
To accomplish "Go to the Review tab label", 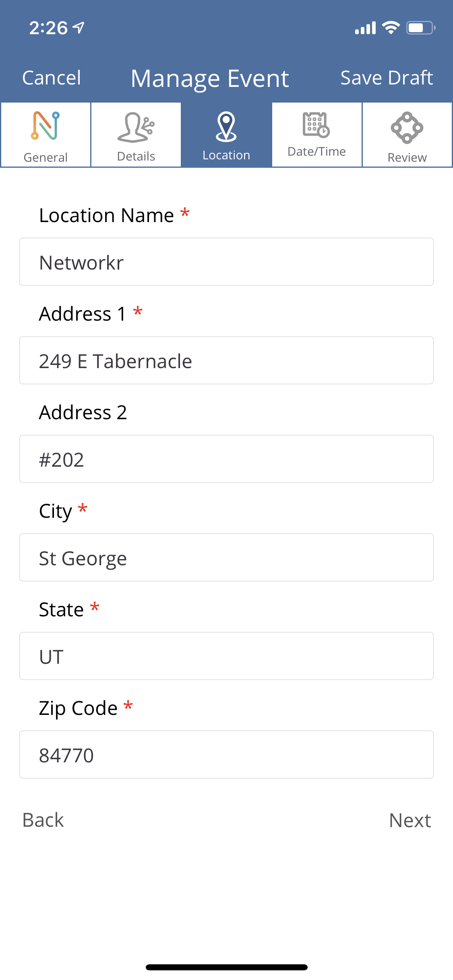I will pyautogui.click(x=407, y=157).
